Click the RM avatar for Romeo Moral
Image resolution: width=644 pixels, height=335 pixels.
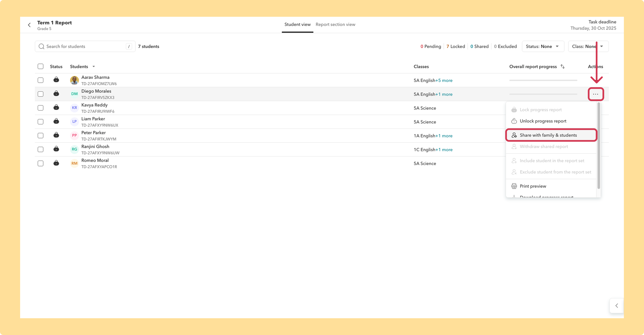tap(75, 163)
